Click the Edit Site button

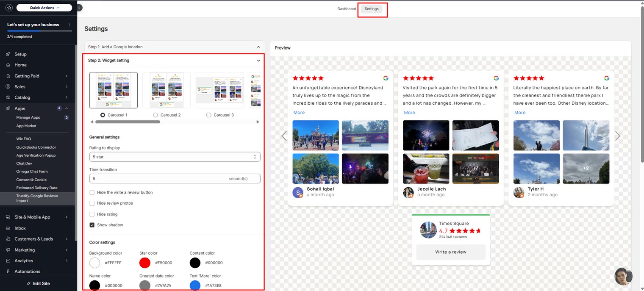[x=38, y=283]
